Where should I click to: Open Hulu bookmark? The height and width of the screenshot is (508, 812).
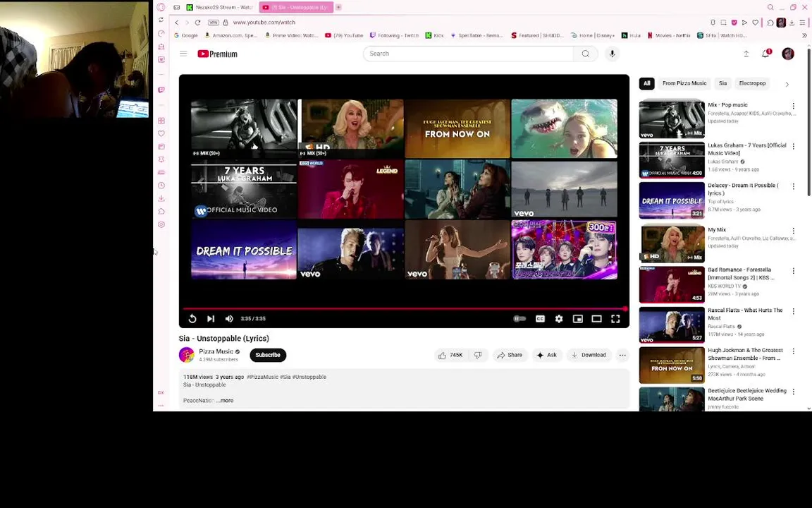631,35
